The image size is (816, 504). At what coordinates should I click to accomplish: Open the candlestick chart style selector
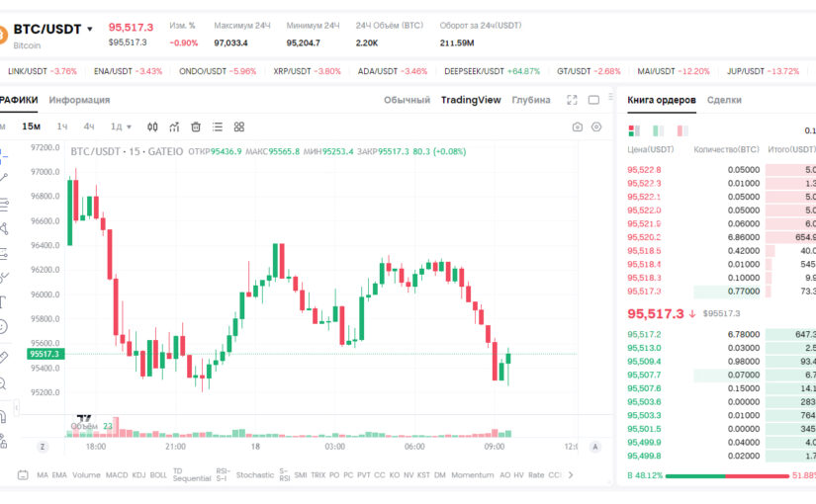(x=152, y=126)
